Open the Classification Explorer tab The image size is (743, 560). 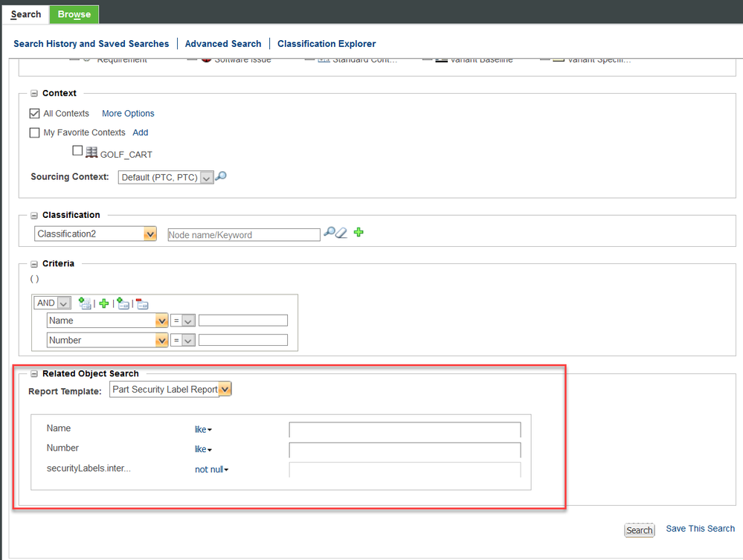coord(327,44)
